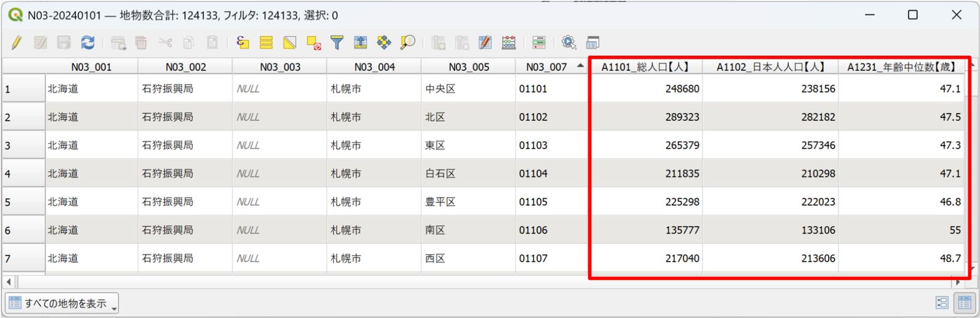Screen dimensions: 980x318
Task: Add a new feature
Action: point(118,42)
